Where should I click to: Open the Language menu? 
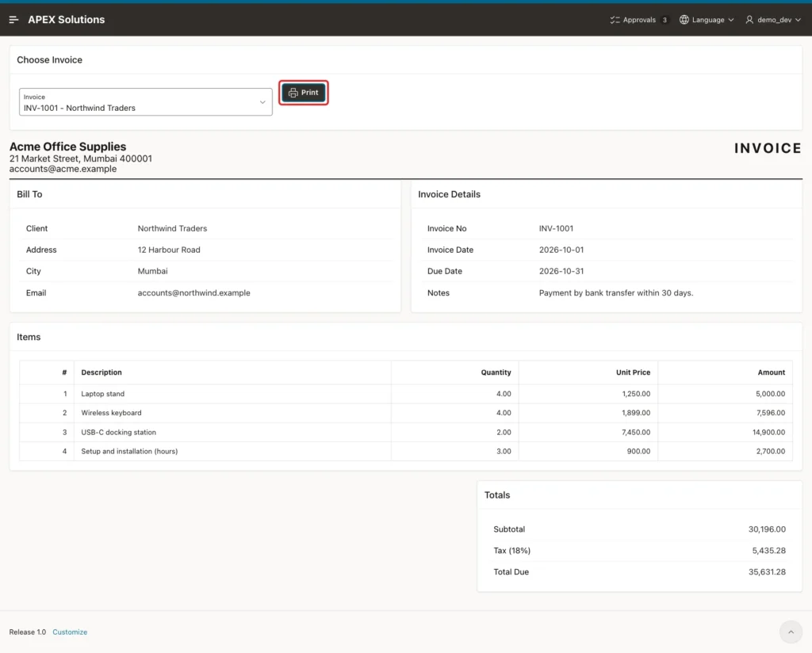coord(707,20)
